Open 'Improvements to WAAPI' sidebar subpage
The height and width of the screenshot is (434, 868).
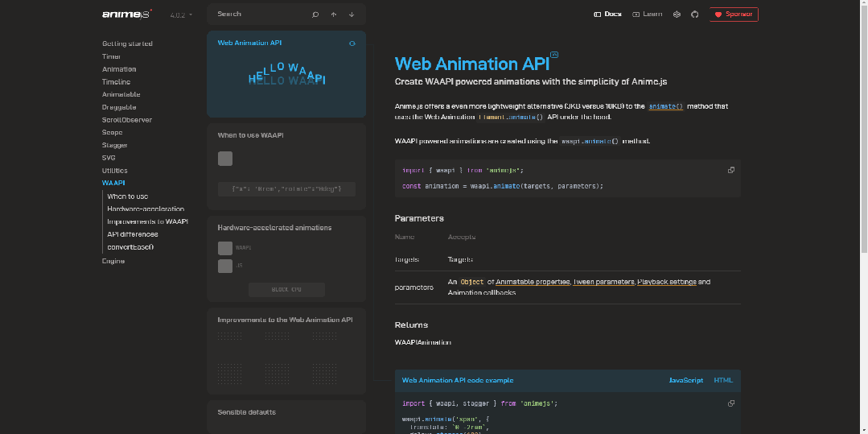[x=148, y=221]
